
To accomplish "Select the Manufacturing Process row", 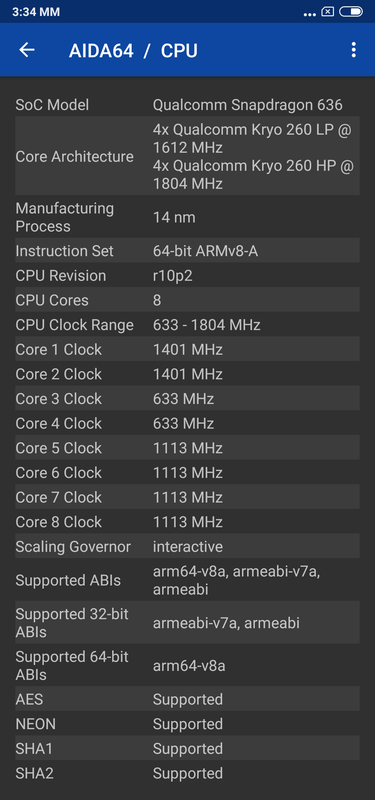I will pyautogui.click(x=187, y=217).
